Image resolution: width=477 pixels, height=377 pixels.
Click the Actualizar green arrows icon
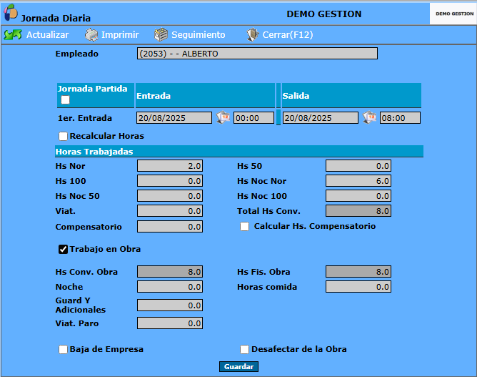tap(13, 35)
